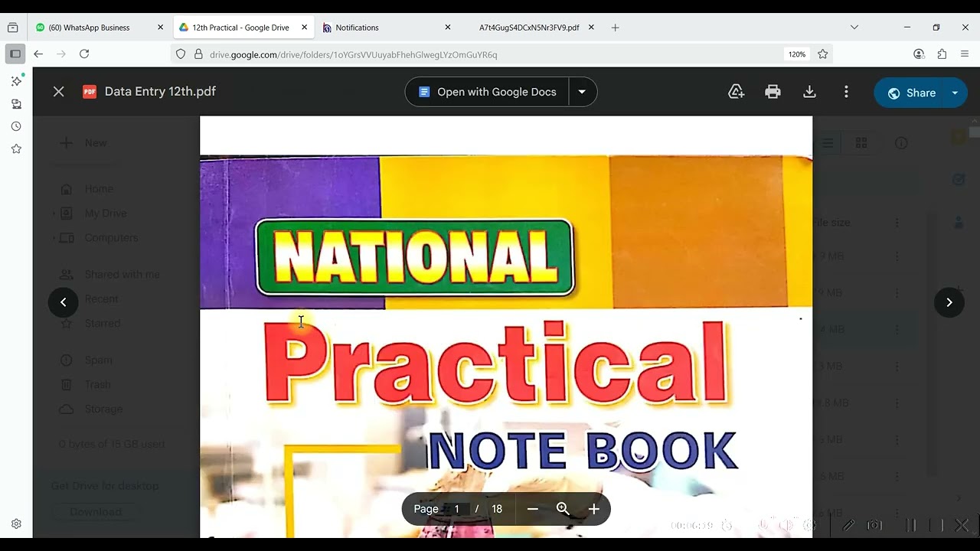
Task: Reset zoom with the magnifier icon
Action: pos(563,509)
